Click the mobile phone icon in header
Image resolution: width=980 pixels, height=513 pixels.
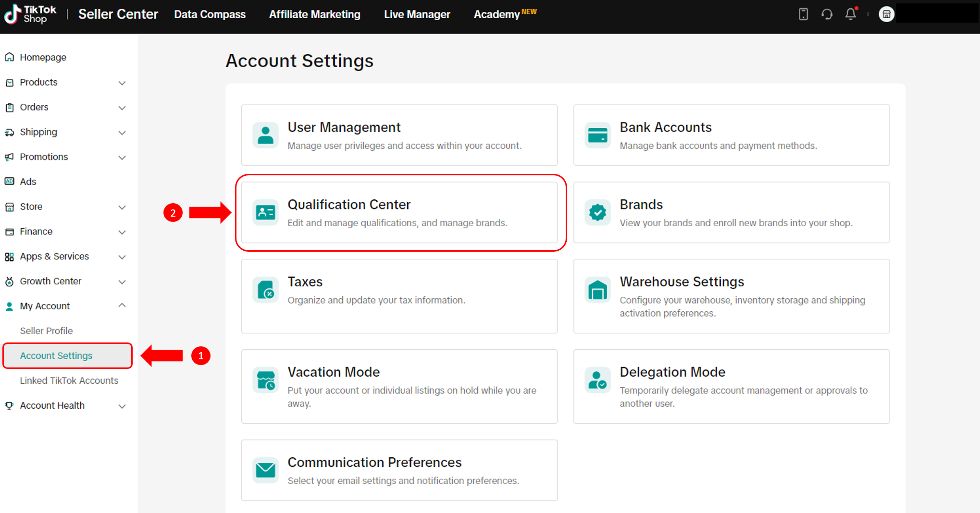click(803, 14)
